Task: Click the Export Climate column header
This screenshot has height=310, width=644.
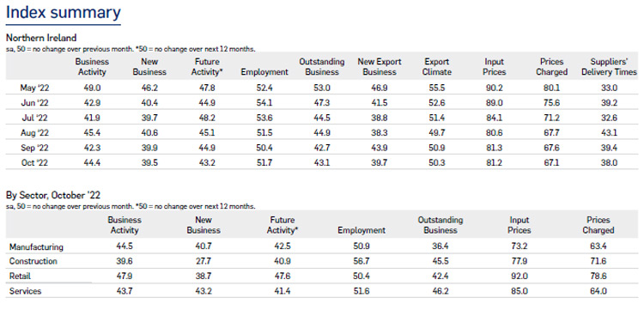Action: pyautogui.click(x=437, y=67)
